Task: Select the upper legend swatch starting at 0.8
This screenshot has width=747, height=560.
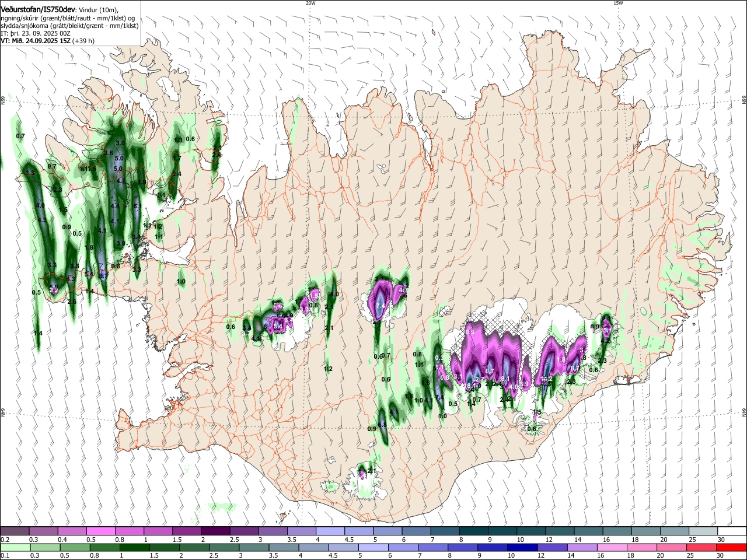Action: [x=129, y=531]
